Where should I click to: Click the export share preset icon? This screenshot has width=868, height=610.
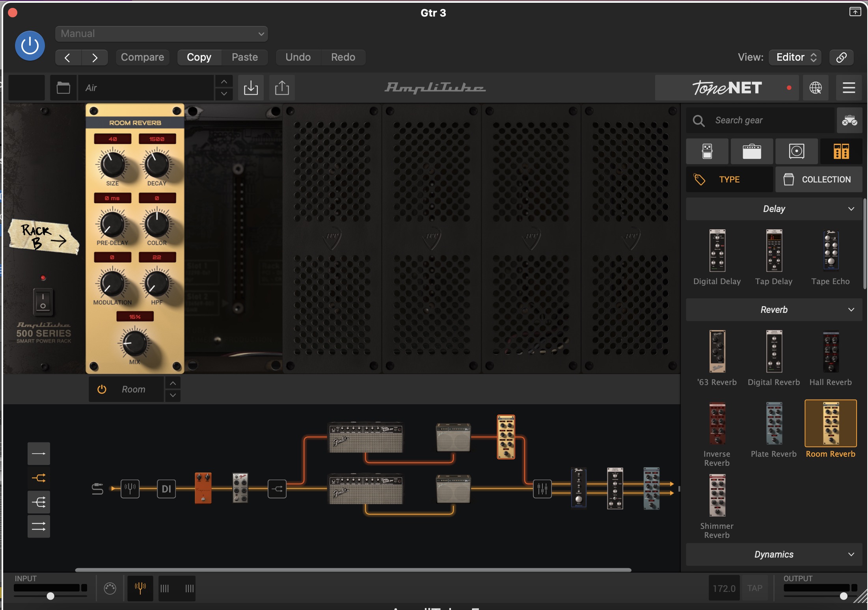click(282, 87)
